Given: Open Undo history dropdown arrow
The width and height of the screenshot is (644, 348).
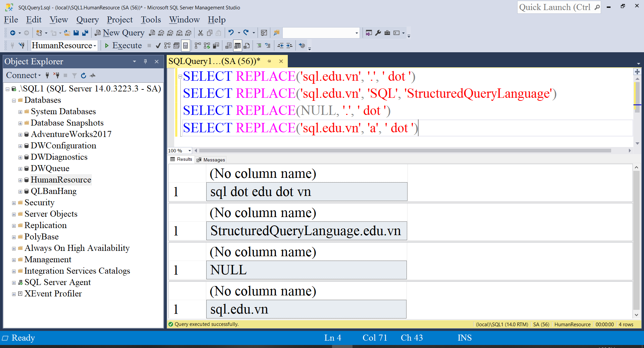Looking at the screenshot, I should coord(239,33).
